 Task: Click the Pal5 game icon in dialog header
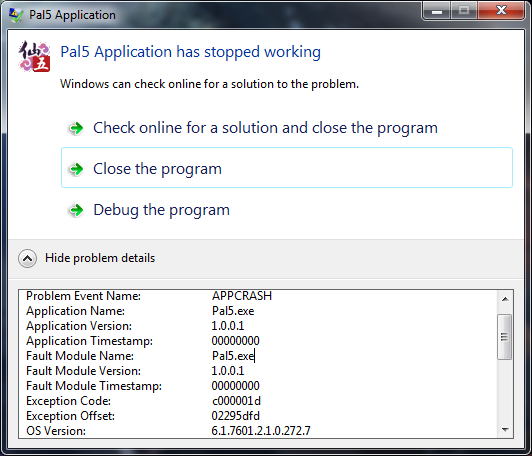[x=34, y=56]
